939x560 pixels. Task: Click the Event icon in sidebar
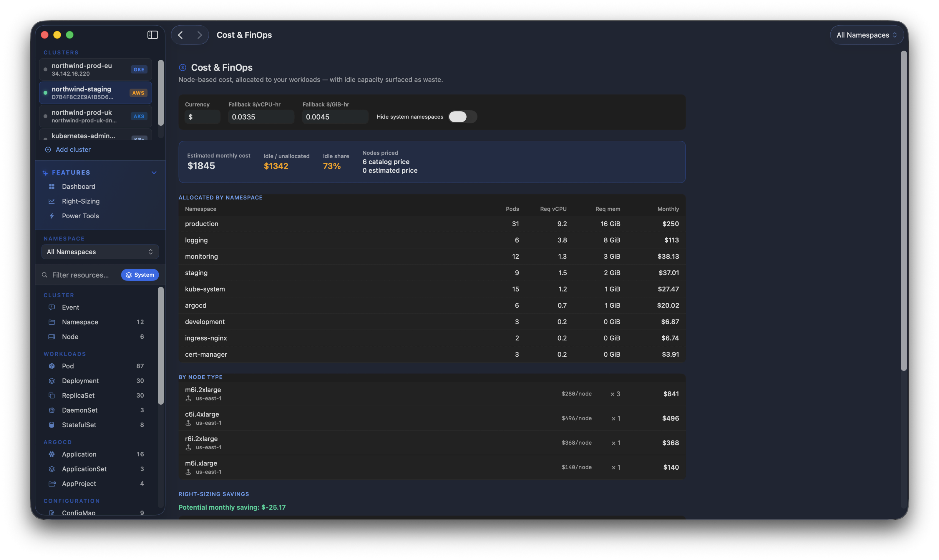point(52,307)
